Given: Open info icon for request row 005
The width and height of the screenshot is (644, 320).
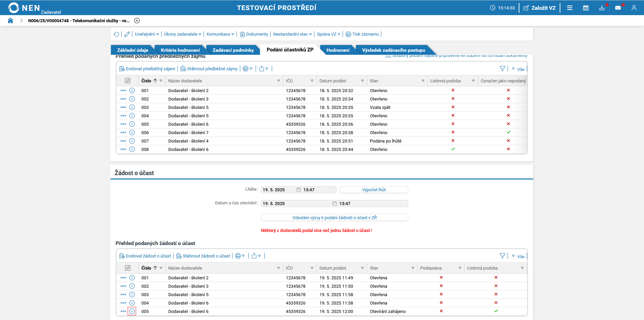Looking at the screenshot, I should click(132, 311).
